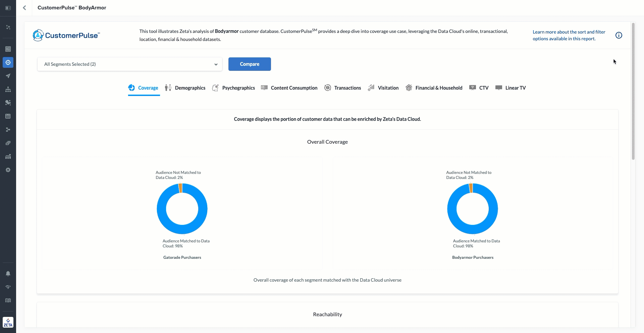The width and height of the screenshot is (644, 333).
Task: Open the growth chart icon in the sidebar
Action: [8, 156]
